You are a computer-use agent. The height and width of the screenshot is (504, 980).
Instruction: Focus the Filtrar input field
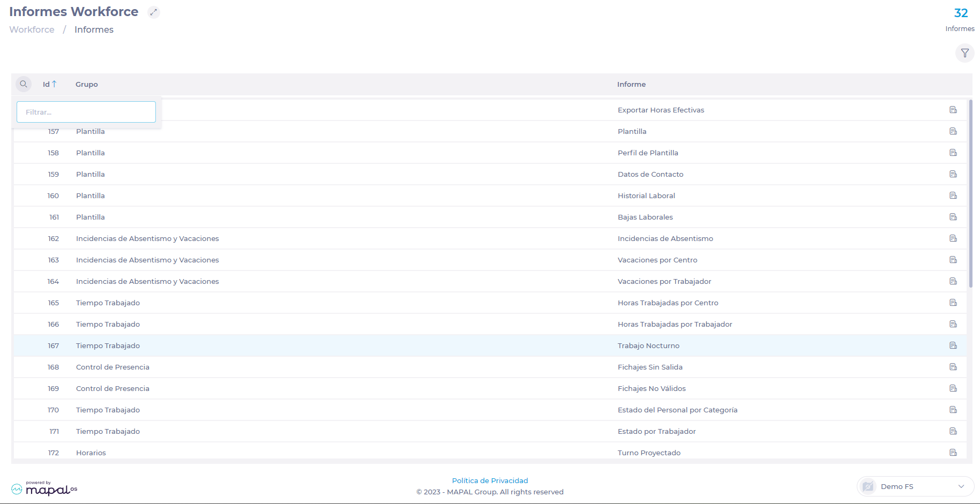(x=86, y=112)
